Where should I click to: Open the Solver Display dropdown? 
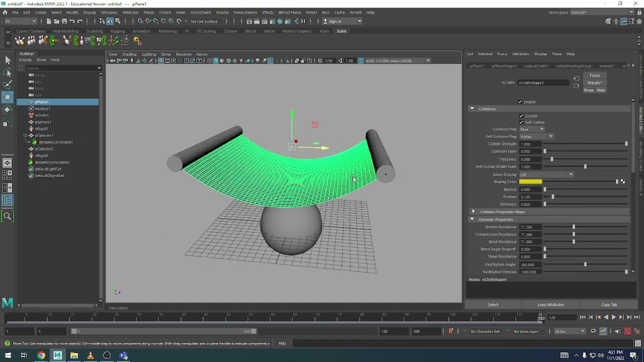click(546, 174)
